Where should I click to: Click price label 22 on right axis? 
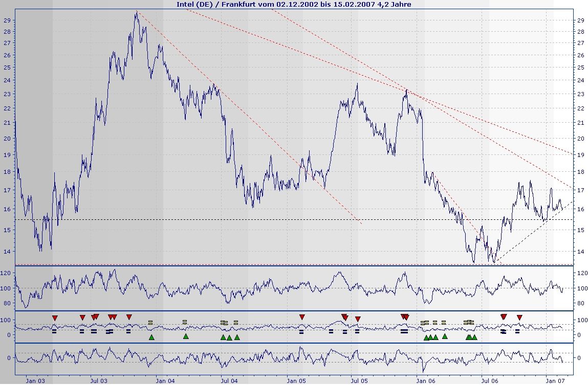click(x=580, y=108)
